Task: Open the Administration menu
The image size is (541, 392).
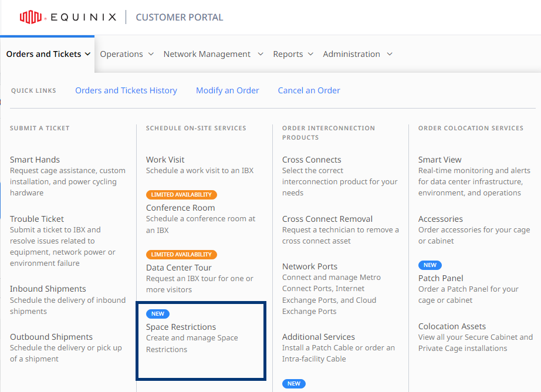Action: pyautogui.click(x=358, y=54)
